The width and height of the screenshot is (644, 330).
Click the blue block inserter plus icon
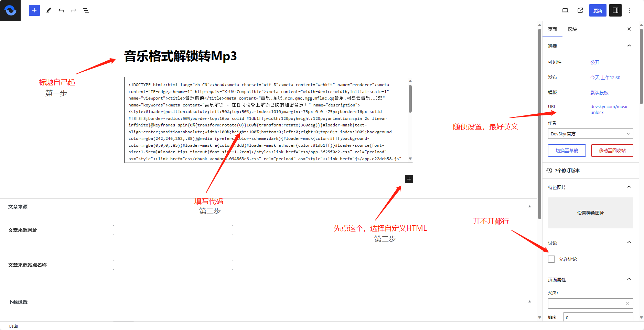click(34, 10)
